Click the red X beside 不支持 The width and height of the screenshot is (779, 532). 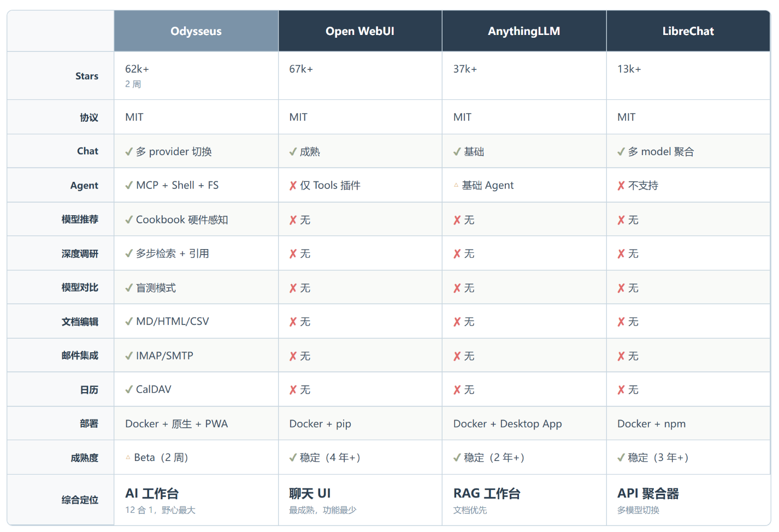coord(621,186)
